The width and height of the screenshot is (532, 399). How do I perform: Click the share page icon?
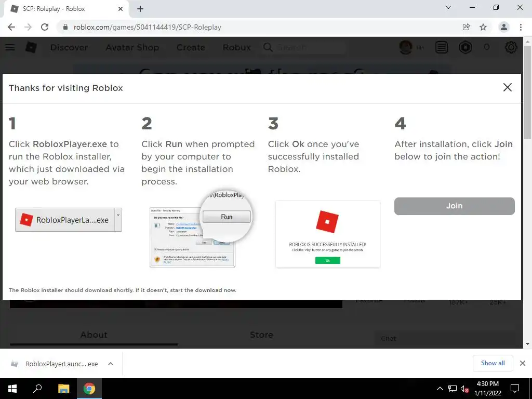coord(466,27)
